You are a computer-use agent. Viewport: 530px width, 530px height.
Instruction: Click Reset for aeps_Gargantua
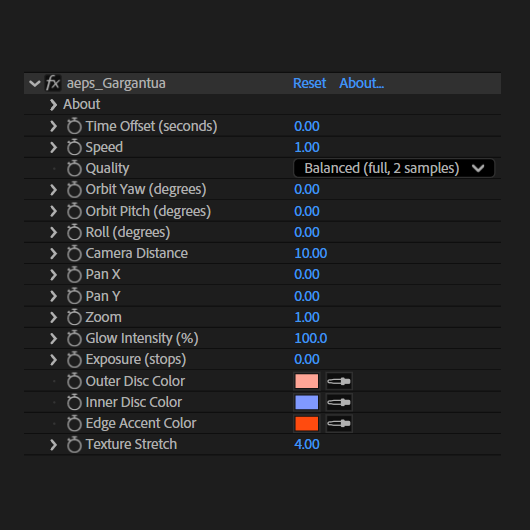tap(309, 83)
